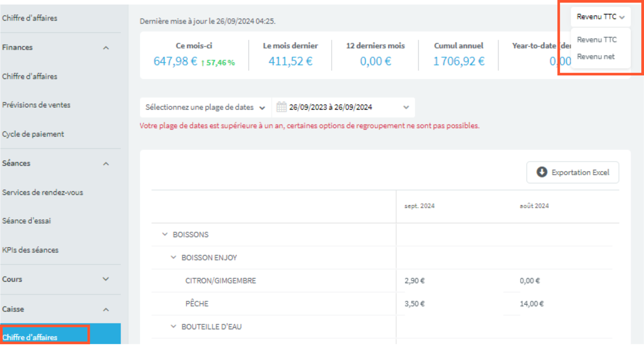
Task: Click the Séances section header
Action: pos(16,164)
